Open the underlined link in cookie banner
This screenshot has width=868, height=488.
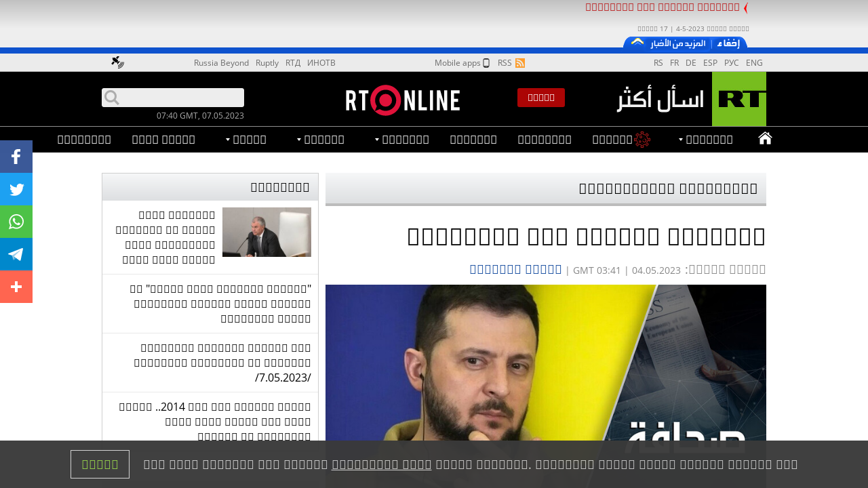pos(382,464)
